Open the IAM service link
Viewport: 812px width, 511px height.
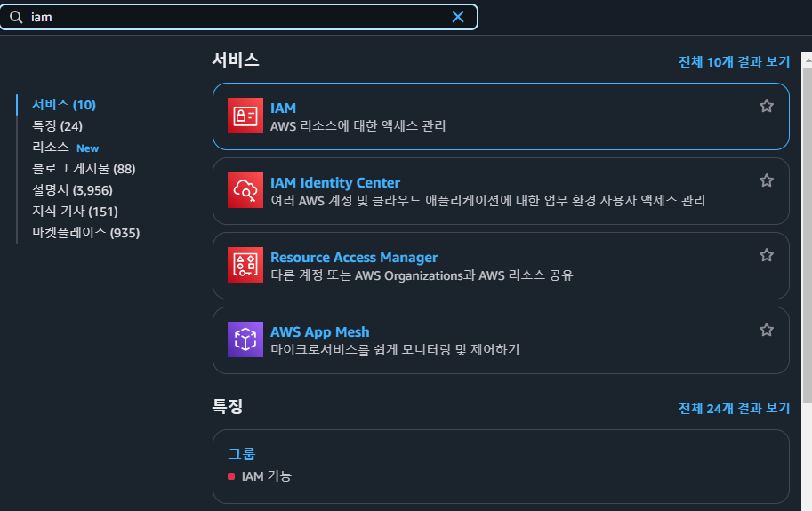[284, 108]
